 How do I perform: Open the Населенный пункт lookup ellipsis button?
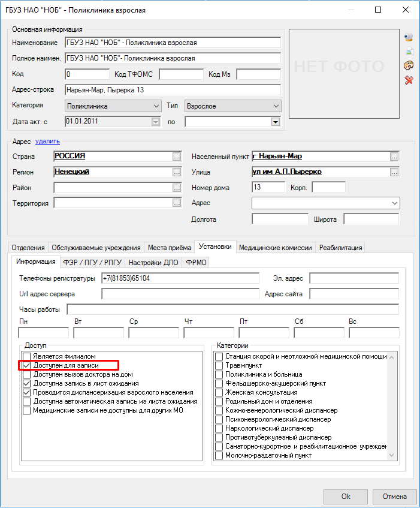394,157
